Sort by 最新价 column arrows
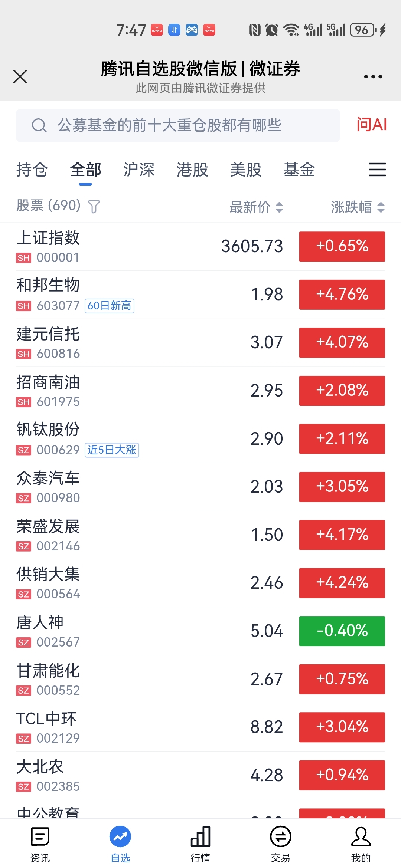 pos(279,207)
